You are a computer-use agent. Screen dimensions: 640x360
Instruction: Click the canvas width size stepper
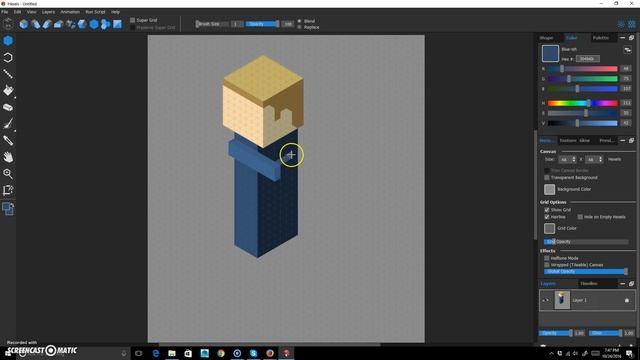pos(574,160)
